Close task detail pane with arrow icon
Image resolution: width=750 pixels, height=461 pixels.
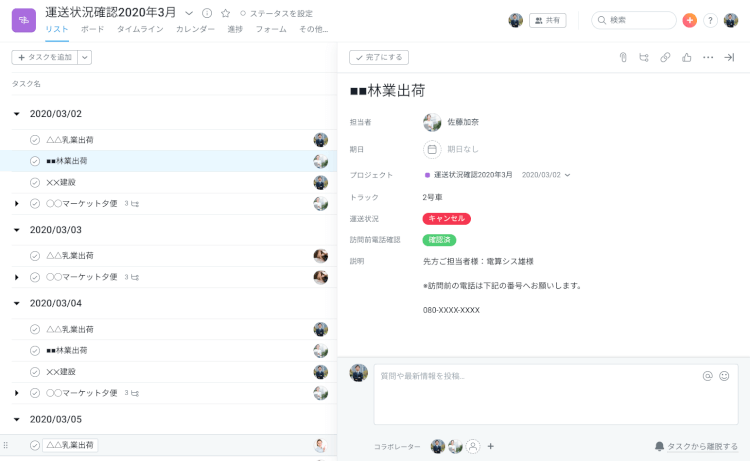tap(729, 57)
